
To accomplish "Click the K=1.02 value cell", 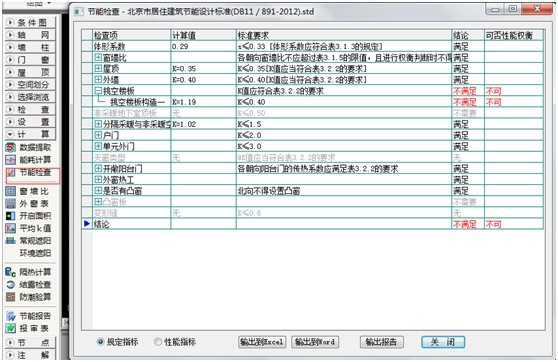I will click(204, 124).
